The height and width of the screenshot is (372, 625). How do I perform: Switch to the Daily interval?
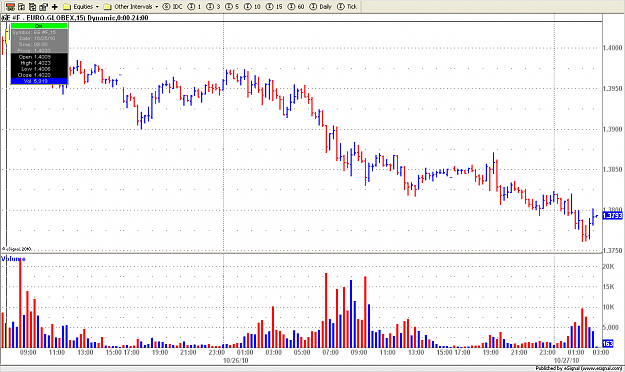[x=320, y=7]
